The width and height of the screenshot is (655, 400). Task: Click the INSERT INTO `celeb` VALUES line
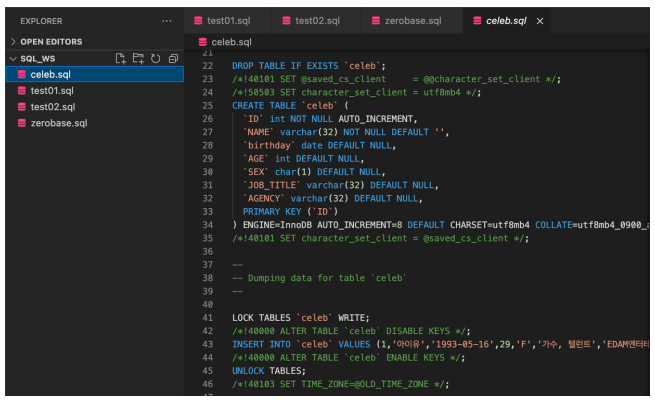tap(441, 344)
